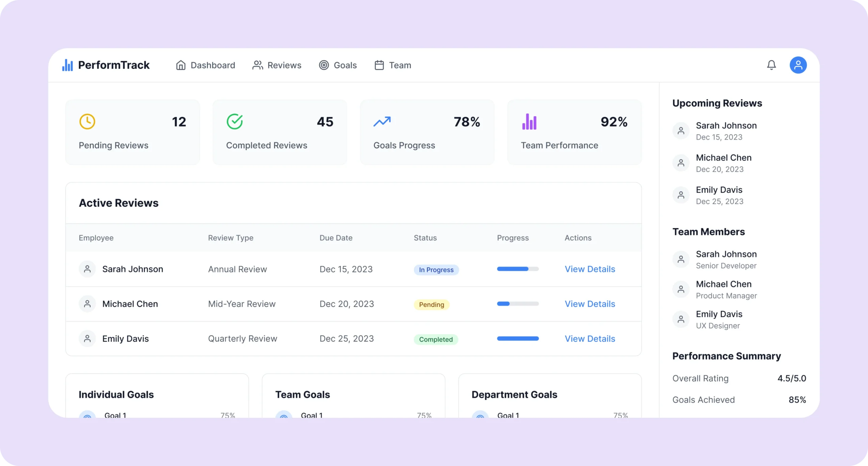Open the user profile avatar
868x466 pixels.
point(798,65)
